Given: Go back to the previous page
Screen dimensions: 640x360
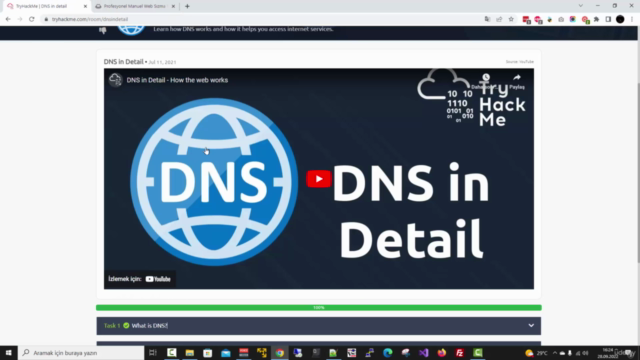Looking at the screenshot, I should tap(8, 19).
